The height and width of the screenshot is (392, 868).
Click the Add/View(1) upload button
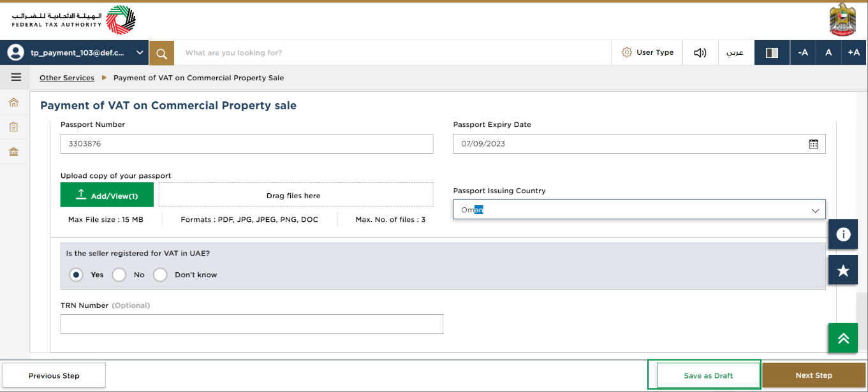pyautogui.click(x=107, y=195)
